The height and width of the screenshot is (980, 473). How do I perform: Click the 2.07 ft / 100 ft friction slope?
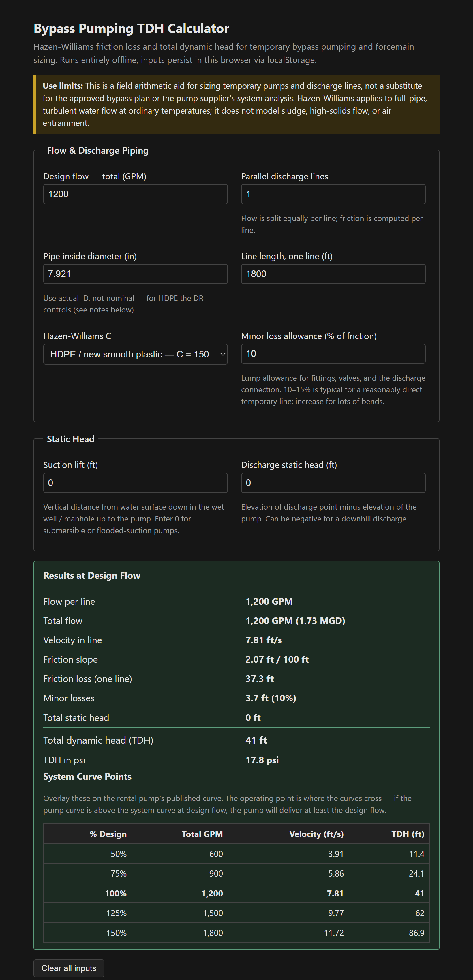277,659
